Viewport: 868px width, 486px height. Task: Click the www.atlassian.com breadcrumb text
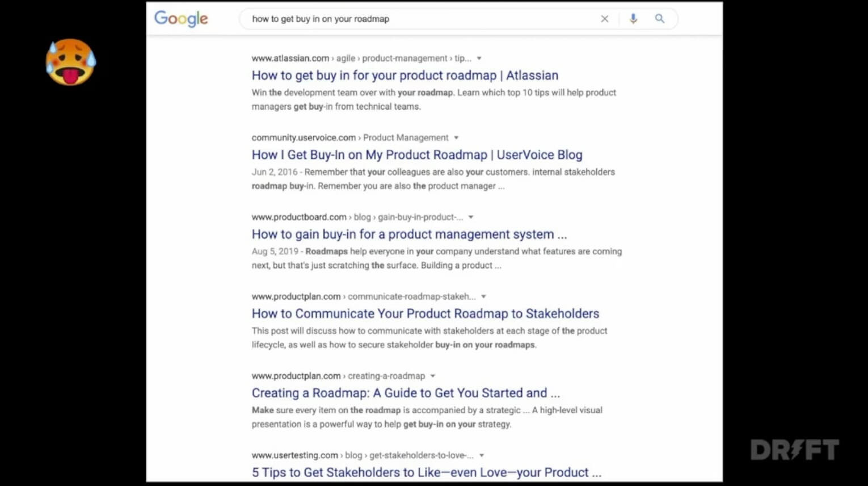[291, 58]
